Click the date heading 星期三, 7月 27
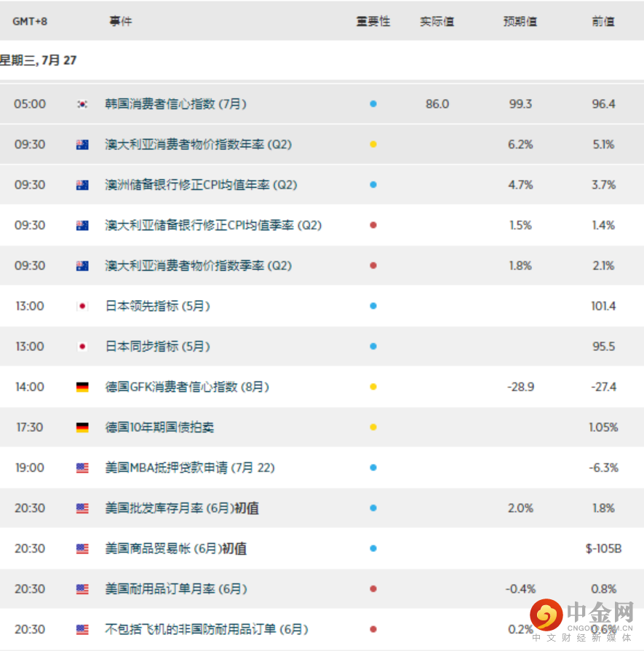Image resolution: width=644 pixels, height=651 pixels. (38, 60)
